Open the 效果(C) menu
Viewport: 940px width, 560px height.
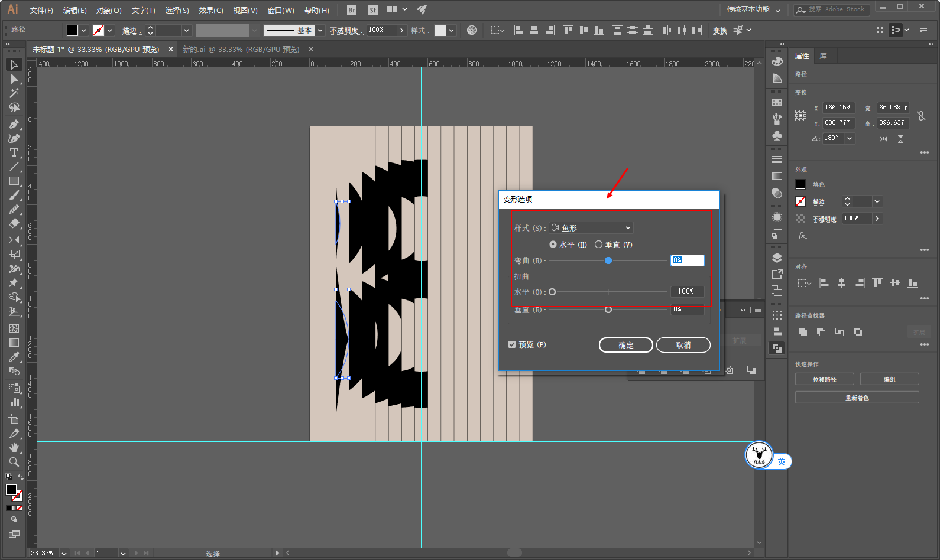coord(211,10)
